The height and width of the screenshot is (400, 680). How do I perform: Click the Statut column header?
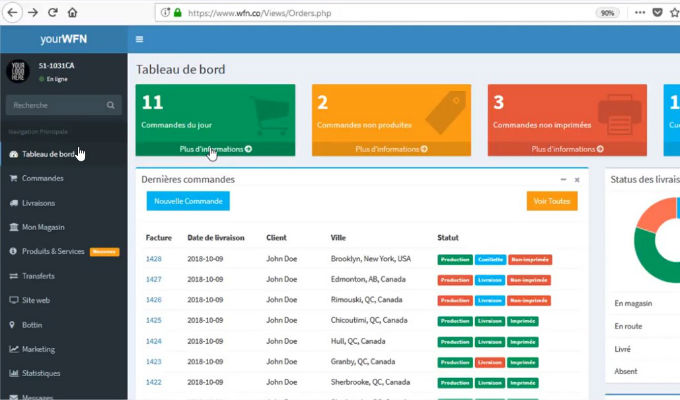[448, 238]
